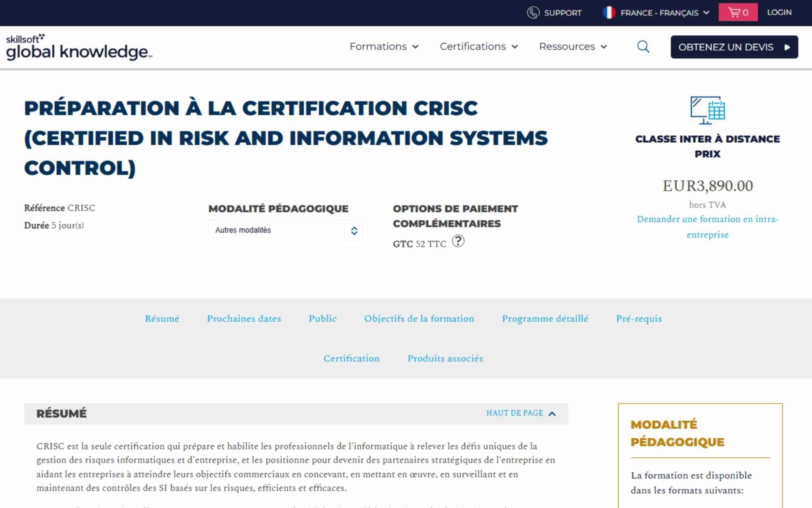Click the GTC 52 TTC text
The image size is (812, 508).
coord(419,244)
